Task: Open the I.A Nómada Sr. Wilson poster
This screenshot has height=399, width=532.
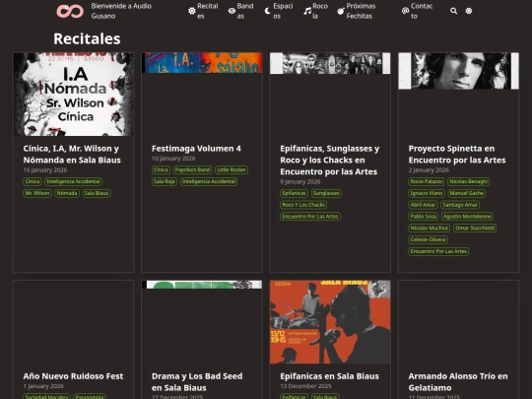Action: point(73,94)
